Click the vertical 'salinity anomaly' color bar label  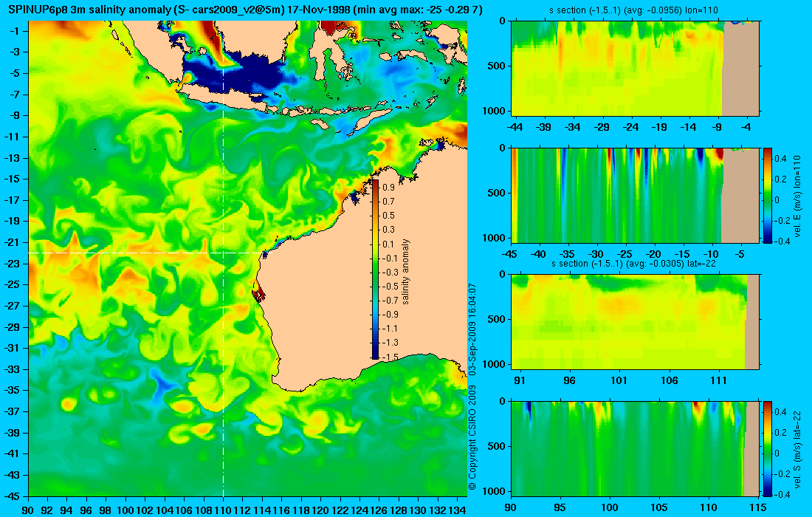pyautogui.click(x=405, y=272)
